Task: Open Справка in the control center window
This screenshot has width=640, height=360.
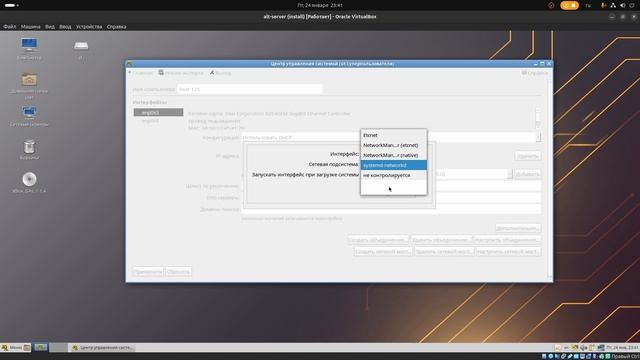Action: [x=535, y=73]
